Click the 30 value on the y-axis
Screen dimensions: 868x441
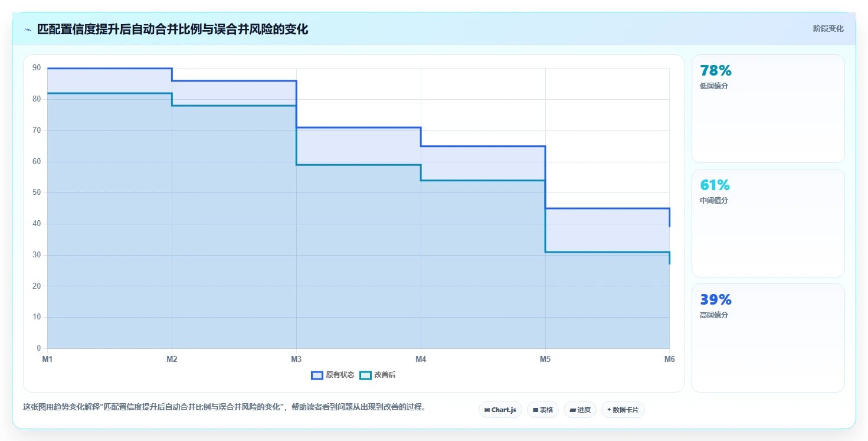[37, 255]
